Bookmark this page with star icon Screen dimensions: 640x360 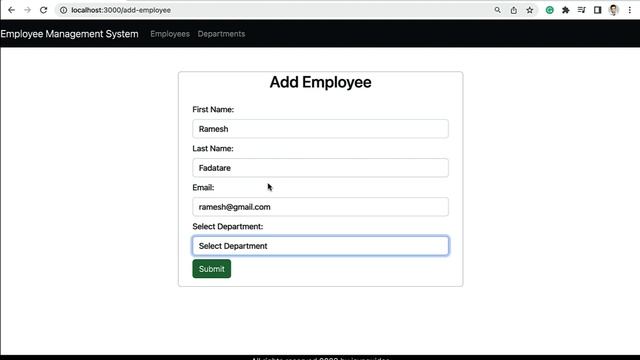click(x=530, y=10)
